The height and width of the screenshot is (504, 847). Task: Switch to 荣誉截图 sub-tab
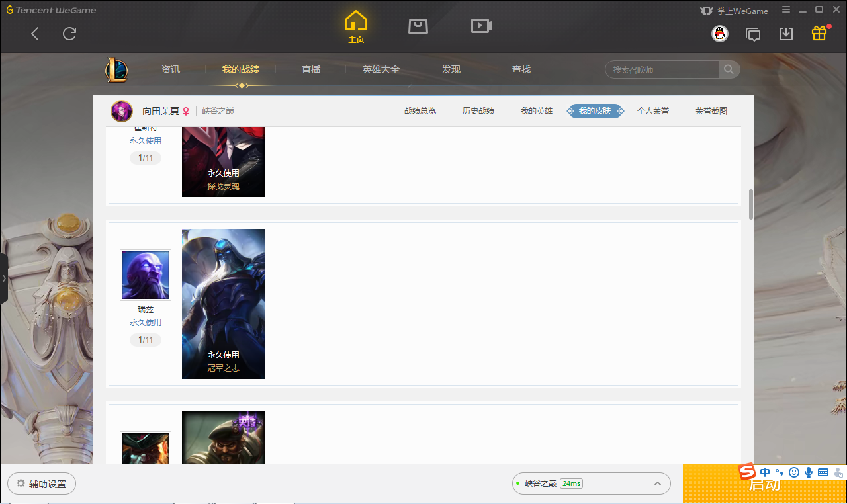tap(711, 111)
